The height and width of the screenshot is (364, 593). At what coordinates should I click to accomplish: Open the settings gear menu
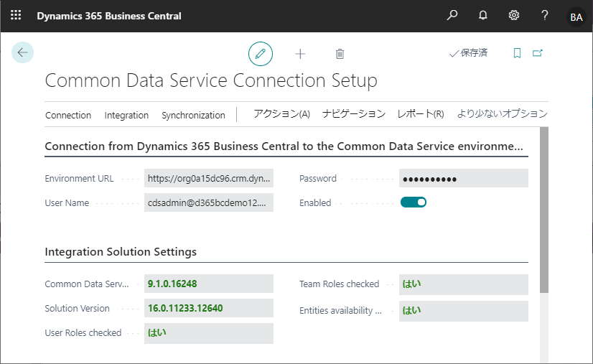[x=513, y=16]
